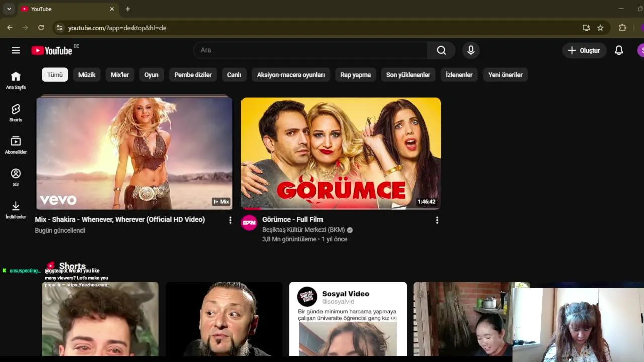This screenshot has height=362, width=644.
Task: Click the browser address bar
Action: click(322, 28)
